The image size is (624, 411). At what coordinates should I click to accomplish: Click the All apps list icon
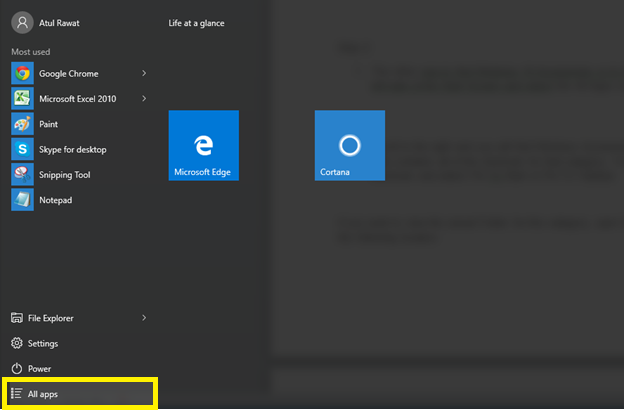(x=17, y=393)
